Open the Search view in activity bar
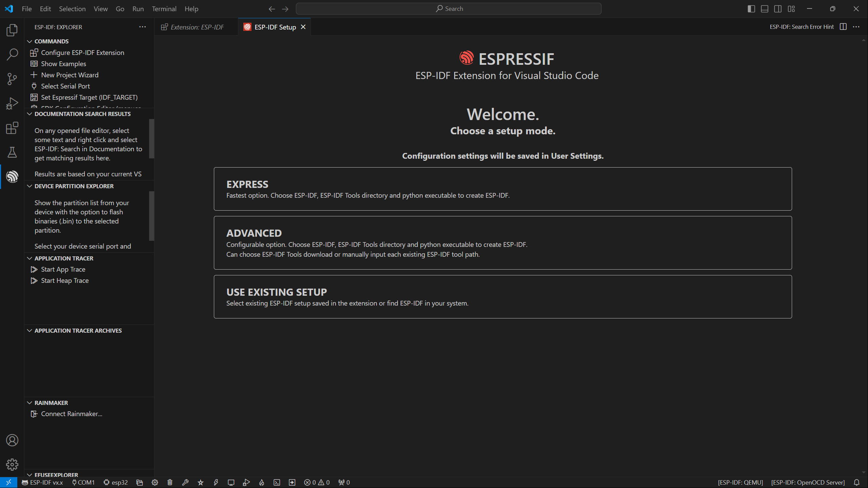Screen dimensions: 868x488 [x=12, y=55]
